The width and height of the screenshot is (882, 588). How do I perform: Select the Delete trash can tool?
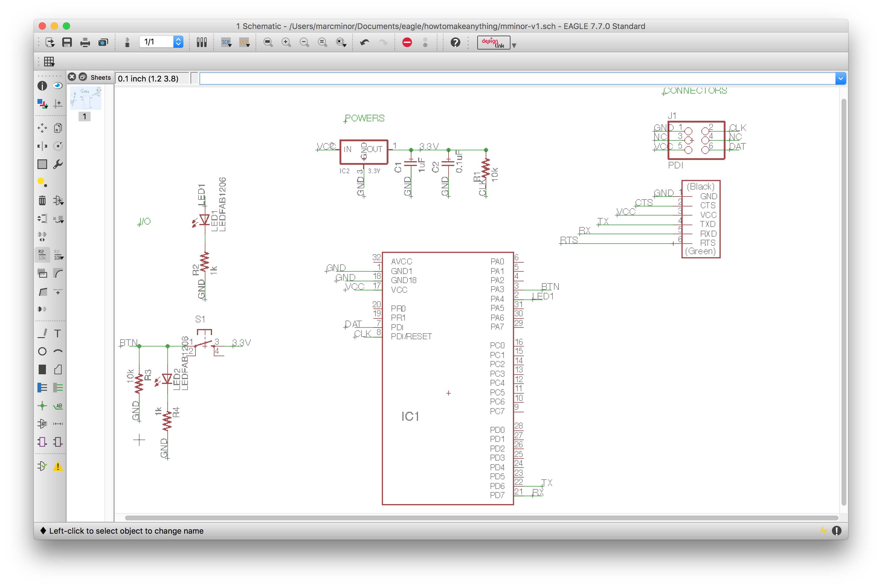coord(42,201)
